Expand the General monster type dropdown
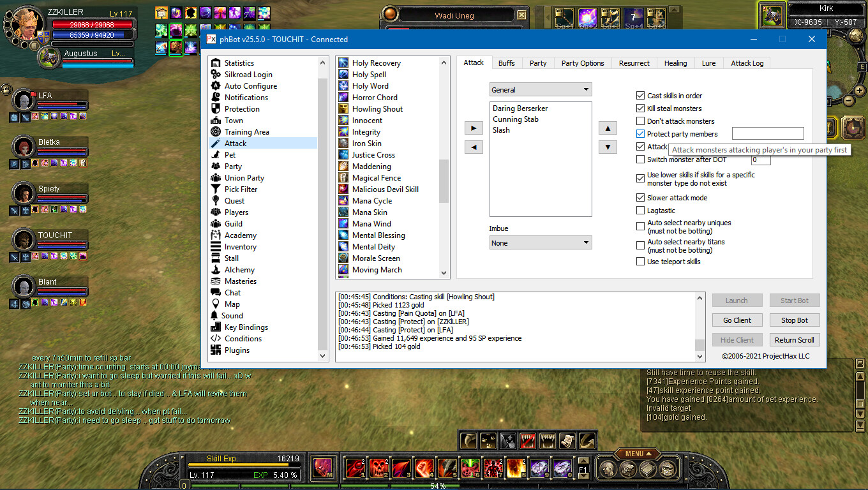 pyautogui.click(x=540, y=90)
